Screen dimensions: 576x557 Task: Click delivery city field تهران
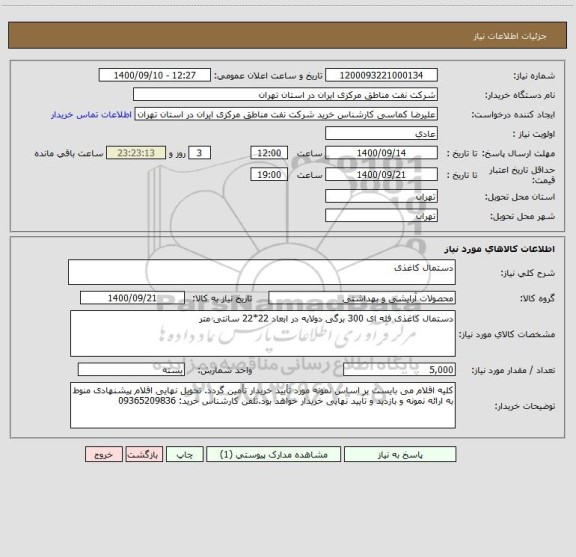coord(381,216)
